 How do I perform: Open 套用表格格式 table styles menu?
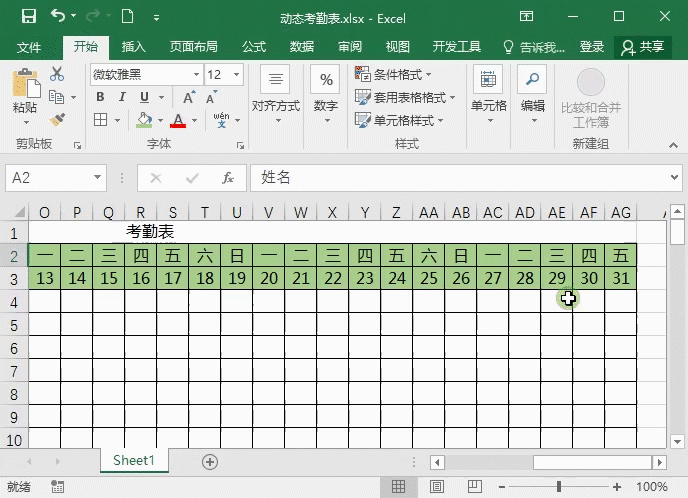coord(405,97)
